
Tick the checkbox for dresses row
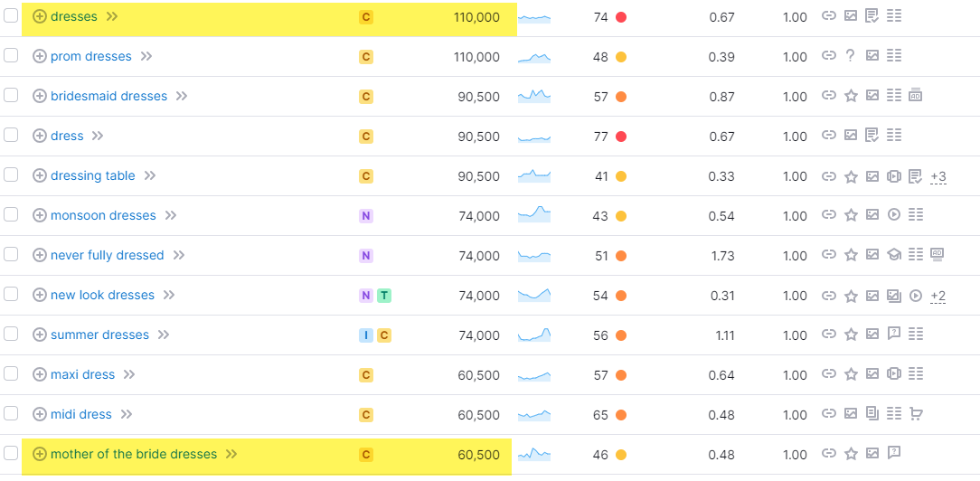point(11,16)
